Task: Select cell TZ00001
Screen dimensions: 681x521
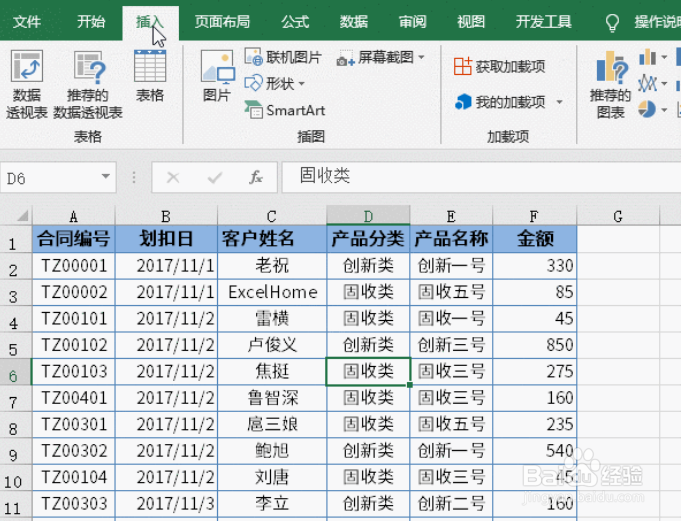Action: pos(73,266)
